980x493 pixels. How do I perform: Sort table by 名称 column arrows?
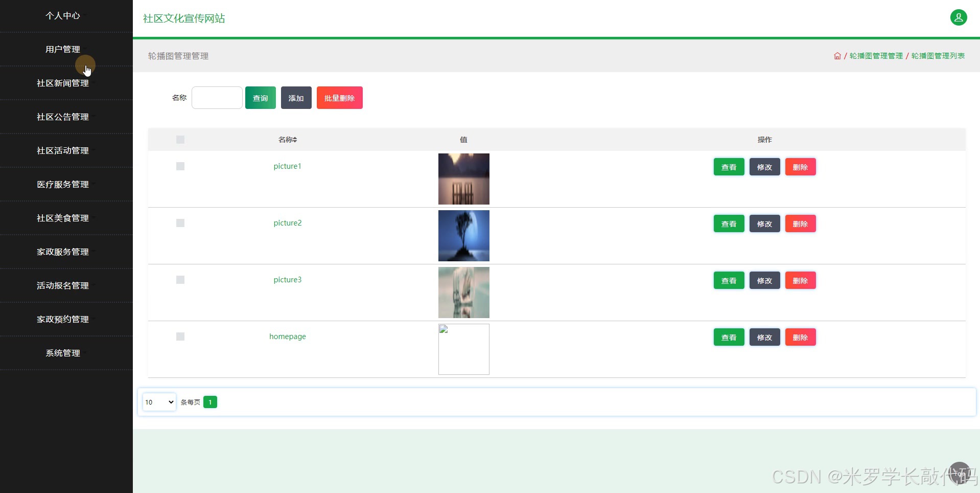295,140
